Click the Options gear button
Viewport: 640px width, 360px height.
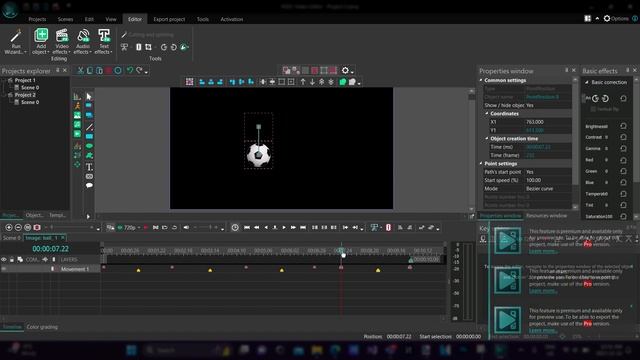[x=616, y=18]
